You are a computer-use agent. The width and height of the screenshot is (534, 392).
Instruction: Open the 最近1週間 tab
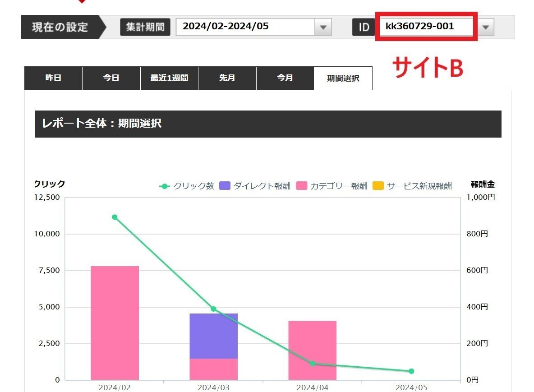(x=169, y=78)
